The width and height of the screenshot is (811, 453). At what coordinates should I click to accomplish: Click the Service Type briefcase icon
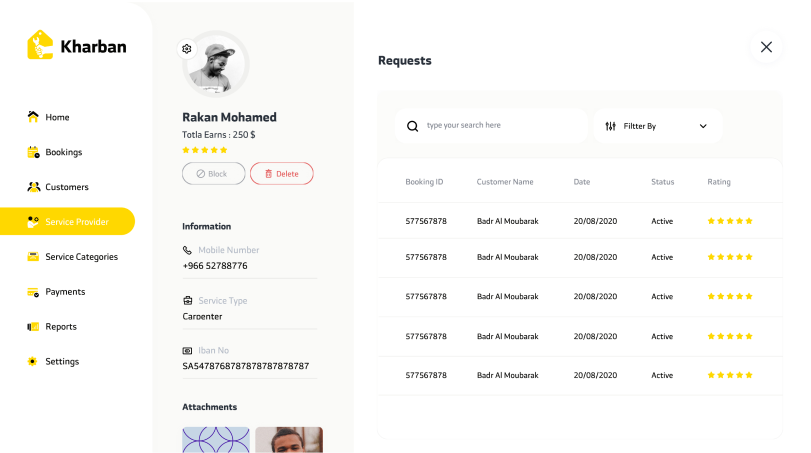click(x=187, y=300)
